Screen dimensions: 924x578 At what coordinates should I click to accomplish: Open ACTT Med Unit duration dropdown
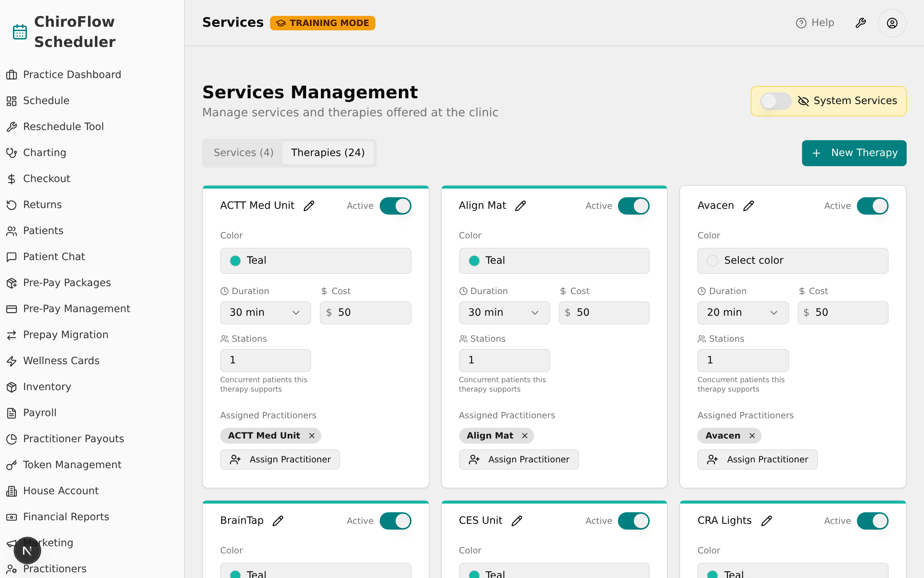pyautogui.click(x=265, y=312)
